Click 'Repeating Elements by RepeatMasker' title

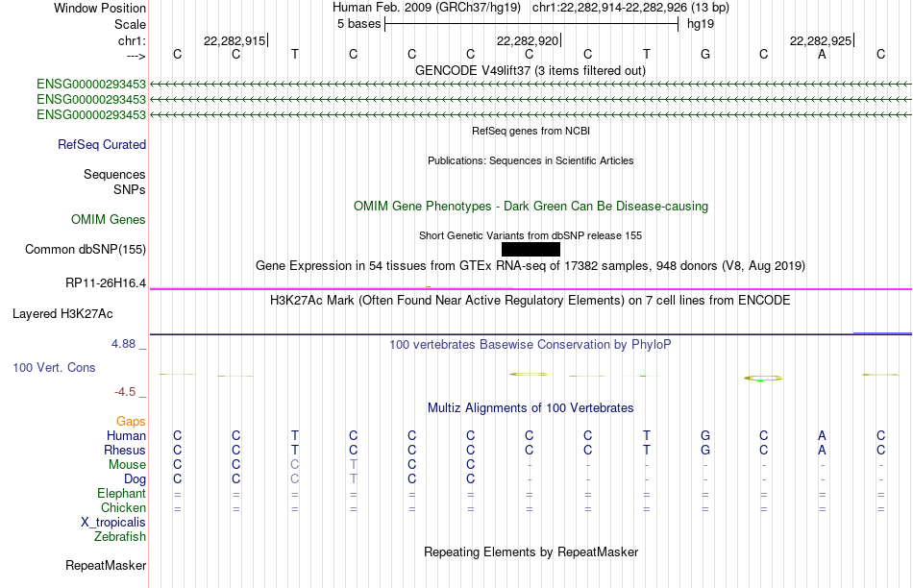click(x=531, y=551)
